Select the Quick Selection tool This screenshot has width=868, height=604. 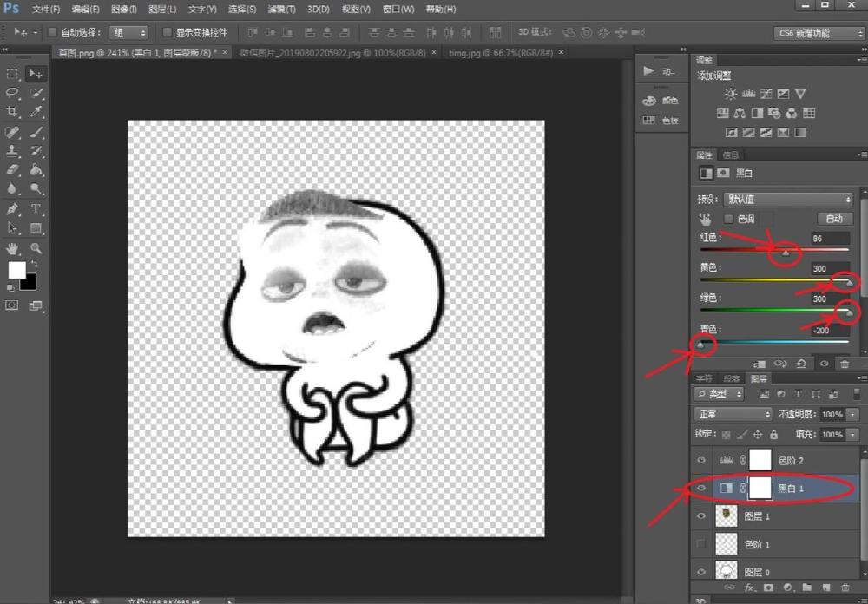[x=36, y=93]
